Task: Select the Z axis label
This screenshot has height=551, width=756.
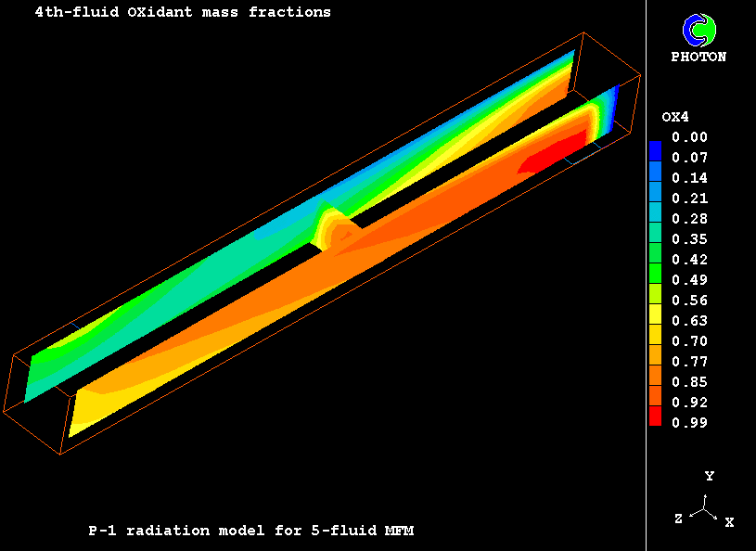Action: click(x=679, y=519)
